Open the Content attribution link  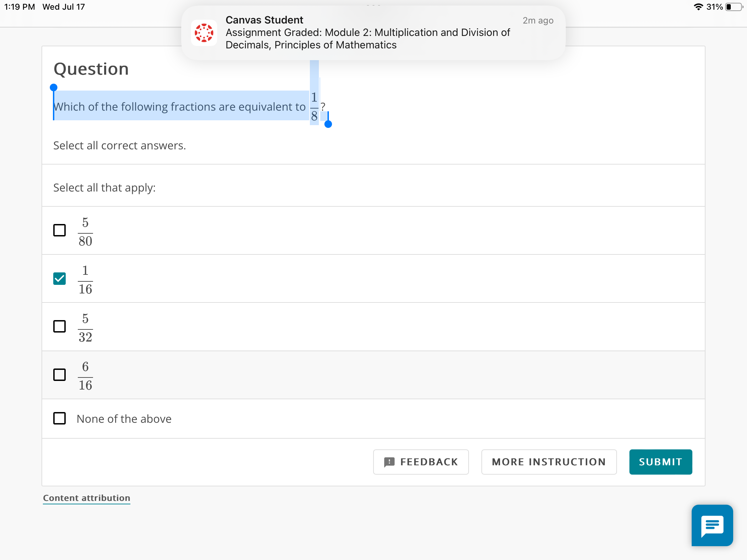(86, 498)
